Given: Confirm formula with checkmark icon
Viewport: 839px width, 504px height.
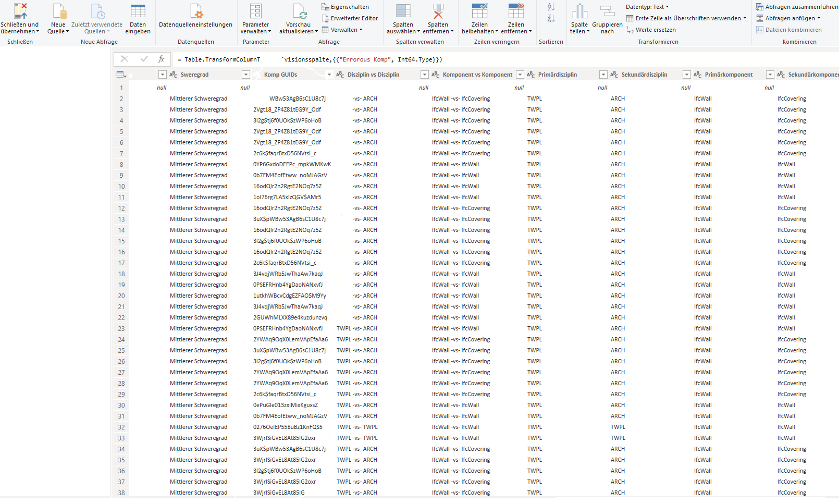Looking at the screenshot, I should pos(144,59).
